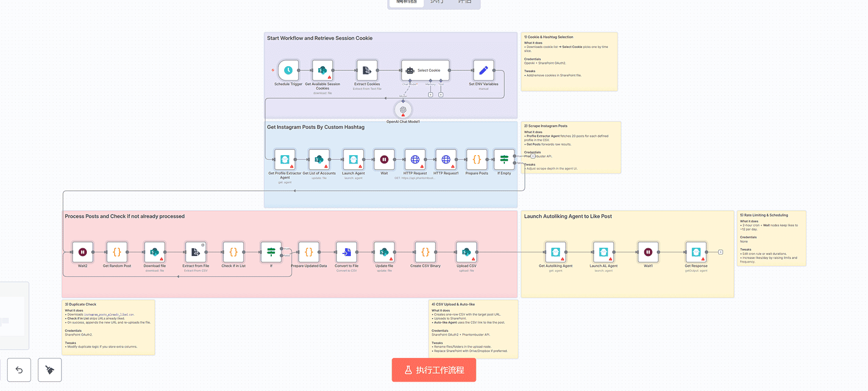Open the Upload CSV SharePoint node
This screenshot has height=391, width=868.
[466, 252]
